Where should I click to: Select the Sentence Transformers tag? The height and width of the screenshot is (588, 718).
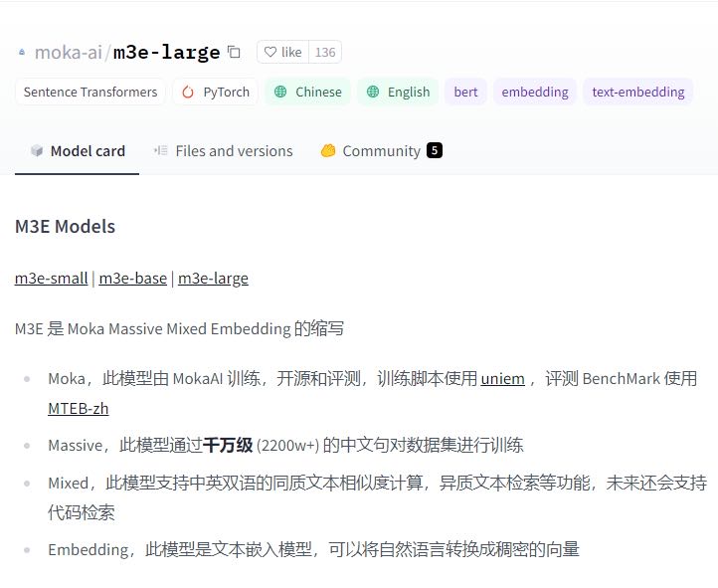click(90, 92)
